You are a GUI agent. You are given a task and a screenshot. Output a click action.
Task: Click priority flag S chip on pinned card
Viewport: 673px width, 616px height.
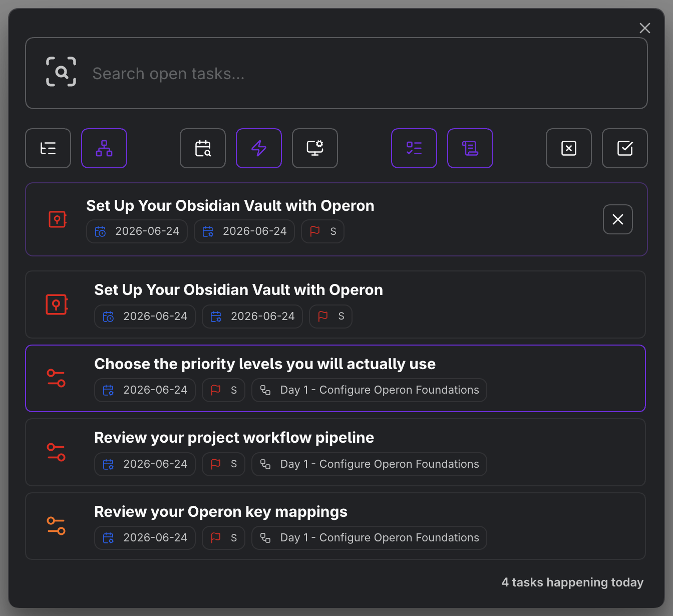(322, 231)
